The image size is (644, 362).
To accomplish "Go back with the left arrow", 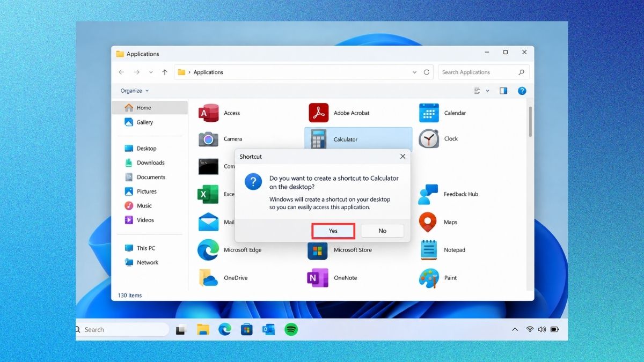I will click(x=121, y=72).
